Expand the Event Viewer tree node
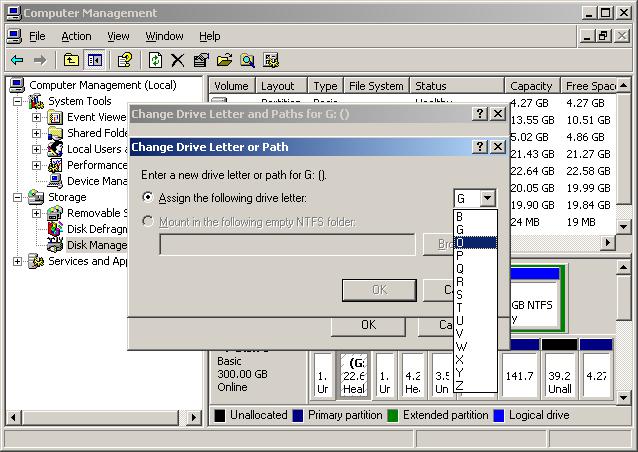Screen dimensions: 638x452 pos(37,118)
